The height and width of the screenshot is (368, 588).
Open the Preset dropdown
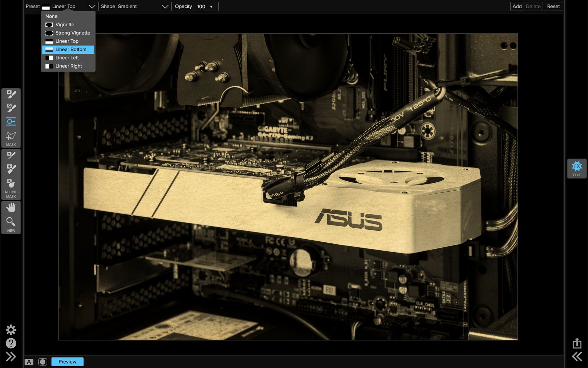(x=68, y=7)
